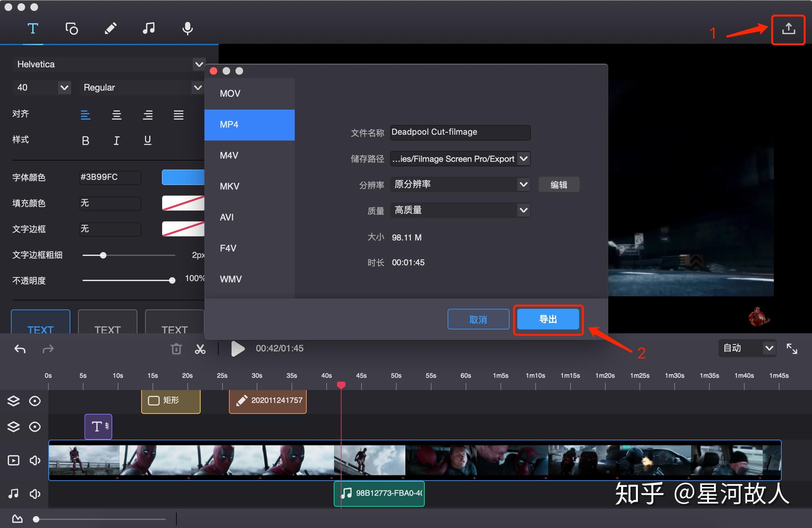Adjust the timeline zoom slider
Screen dimensions: 812x528
coord(36,520)
